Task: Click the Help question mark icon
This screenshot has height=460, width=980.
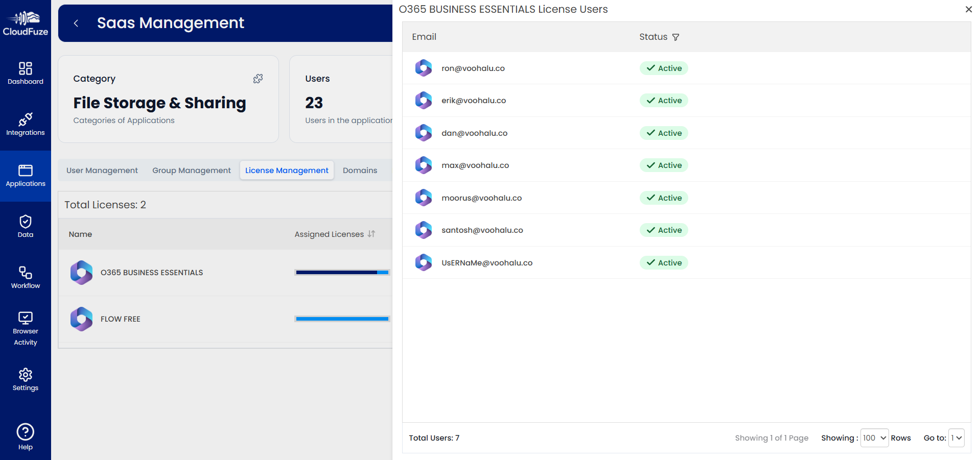Action: coord(25,433)
